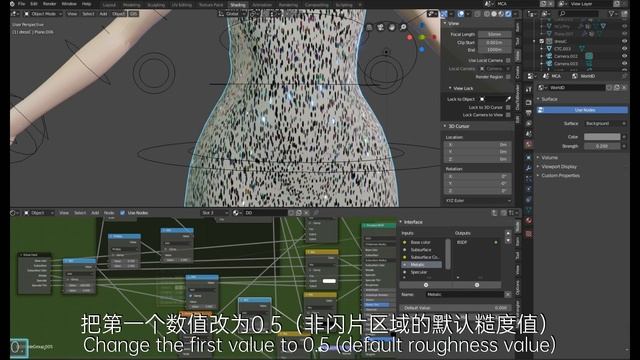The image size is (640, 360).
Task: Select rendered viewport shading mode
Action: 508,14
